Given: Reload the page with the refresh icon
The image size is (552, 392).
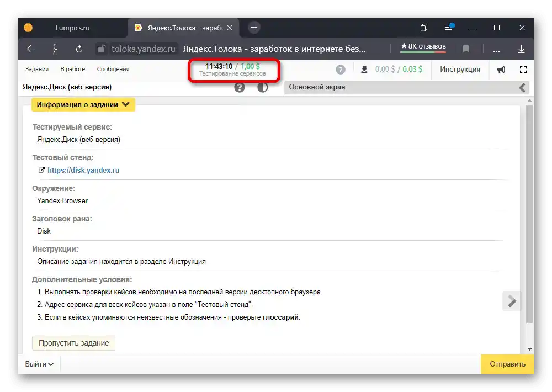Looking at the screenshot, I should 79,49.
